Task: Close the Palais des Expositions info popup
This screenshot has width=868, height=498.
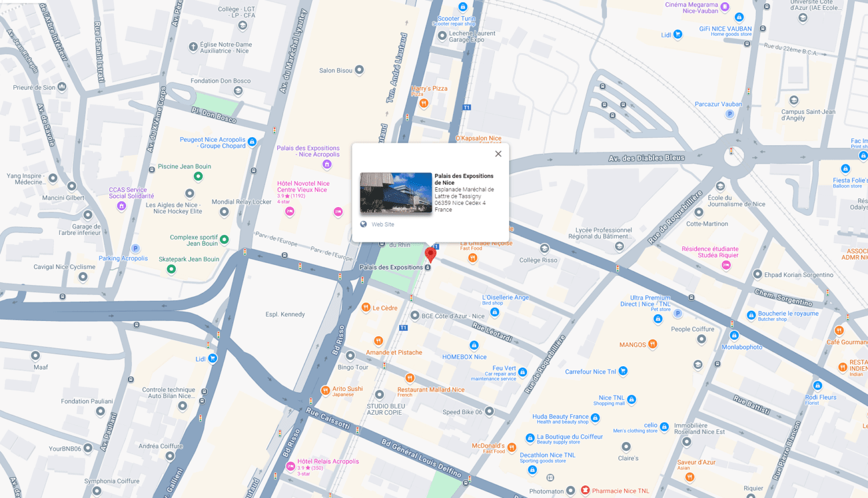Action: pyautogui.click(x=498, y=154)
